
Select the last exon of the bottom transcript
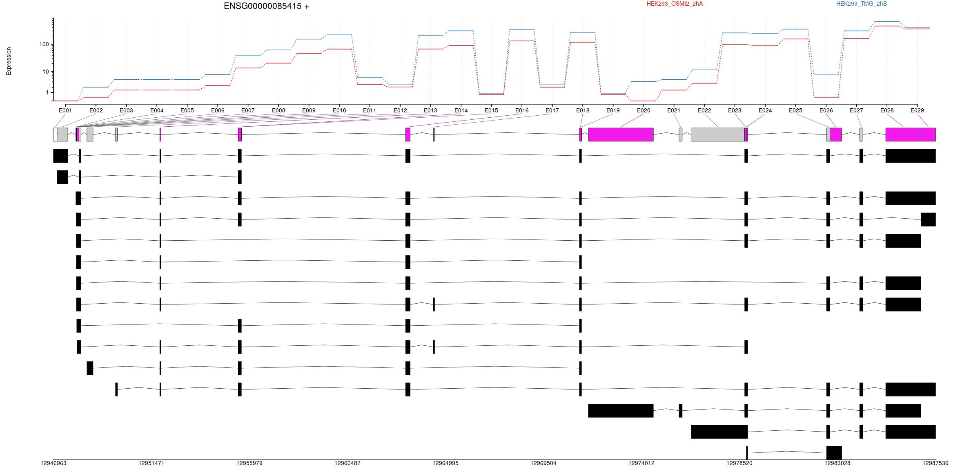834,453
